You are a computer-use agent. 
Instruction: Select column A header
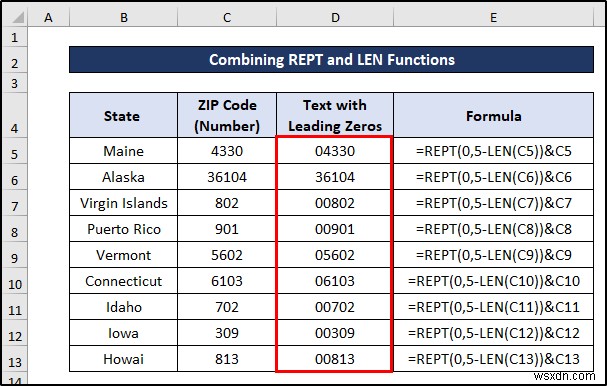click(x=48, y=17)
